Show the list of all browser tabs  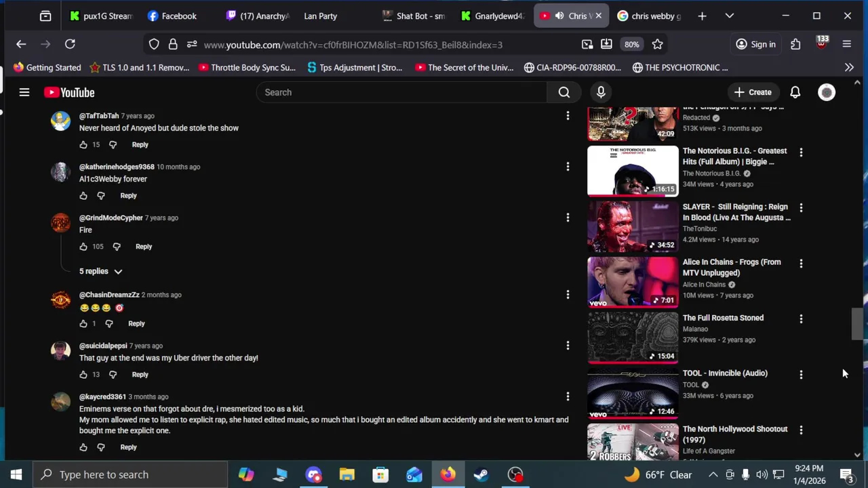point(730,16)
